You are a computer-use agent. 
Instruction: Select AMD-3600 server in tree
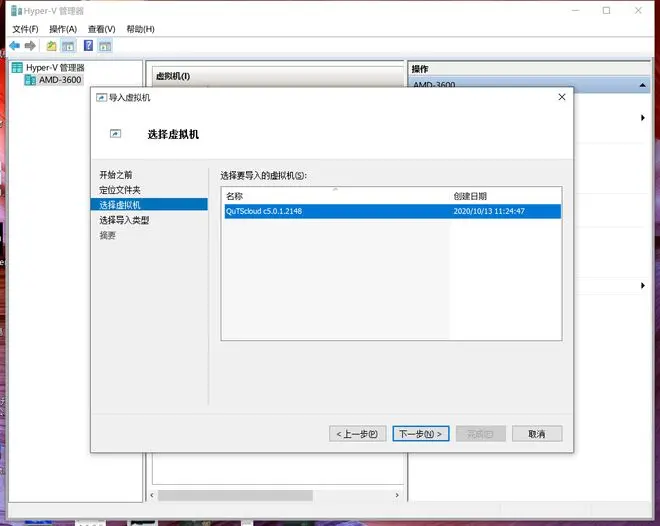60,80
